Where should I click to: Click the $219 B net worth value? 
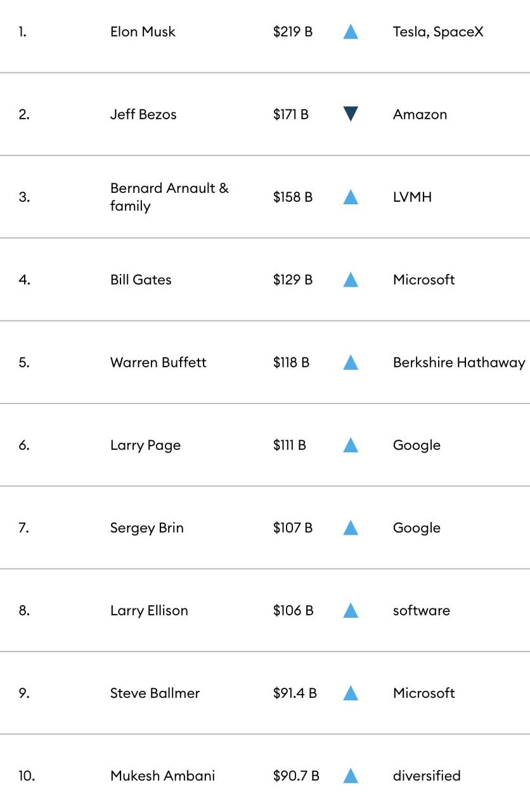tap(293, 32)
